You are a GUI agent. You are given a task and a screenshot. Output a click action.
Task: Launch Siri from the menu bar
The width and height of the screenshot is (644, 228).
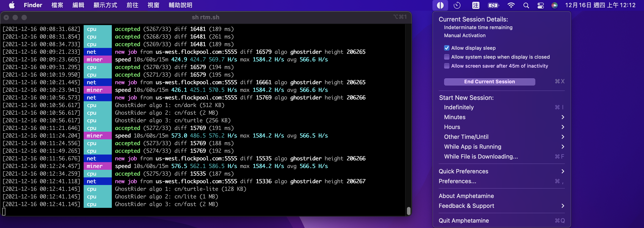click(555, 5)
